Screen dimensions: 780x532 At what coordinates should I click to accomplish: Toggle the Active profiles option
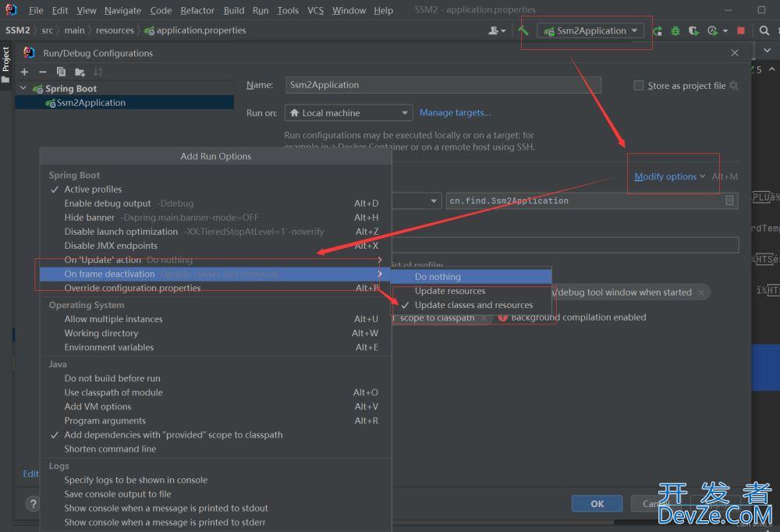93,189
